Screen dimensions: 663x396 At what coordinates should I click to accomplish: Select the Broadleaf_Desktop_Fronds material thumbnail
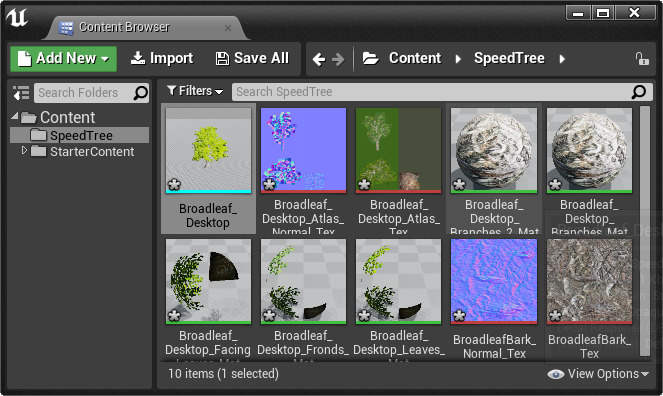click(304, 281)
